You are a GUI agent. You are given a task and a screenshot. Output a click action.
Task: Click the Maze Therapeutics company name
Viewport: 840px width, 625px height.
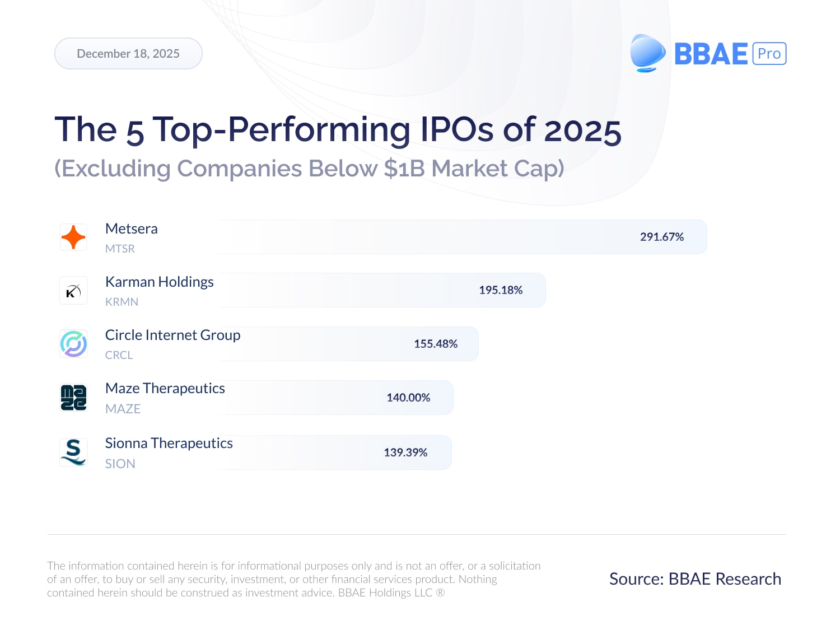[165, 388]
